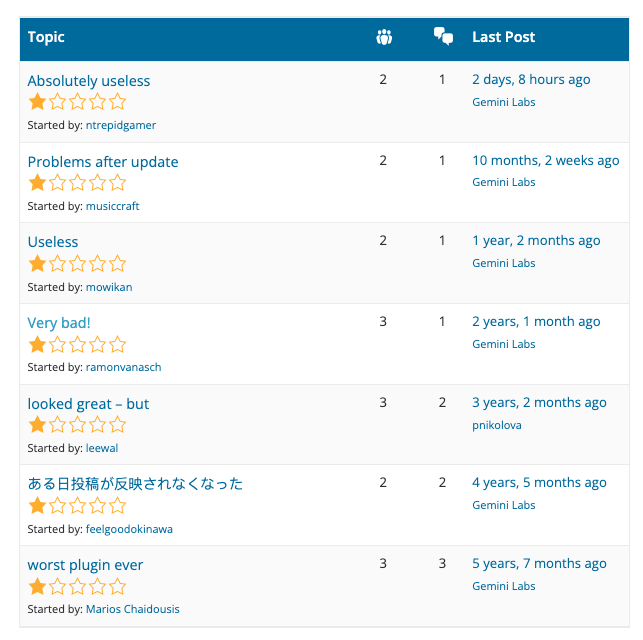The image size is (643, 640).
Task: Click the star rating under 'looked great – but'
Action: pyautogui.click(x=77, y=424)
